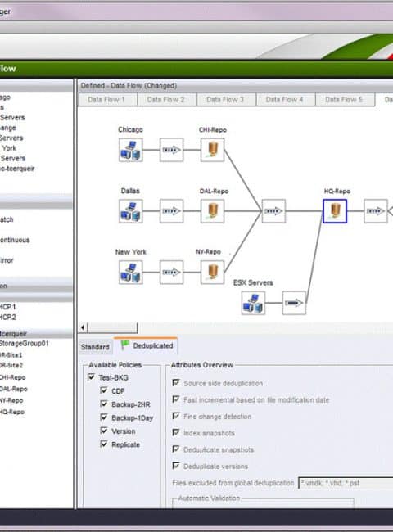Click the mover arrow feeding HQ-Repo
The image size is (393, 532).
tap(273, 211)
